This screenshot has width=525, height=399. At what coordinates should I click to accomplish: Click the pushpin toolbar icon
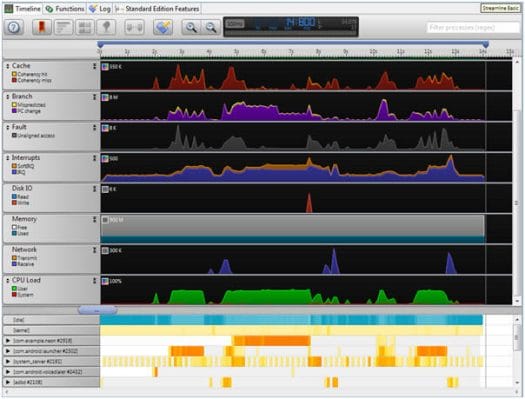click(x=106, y=27)
